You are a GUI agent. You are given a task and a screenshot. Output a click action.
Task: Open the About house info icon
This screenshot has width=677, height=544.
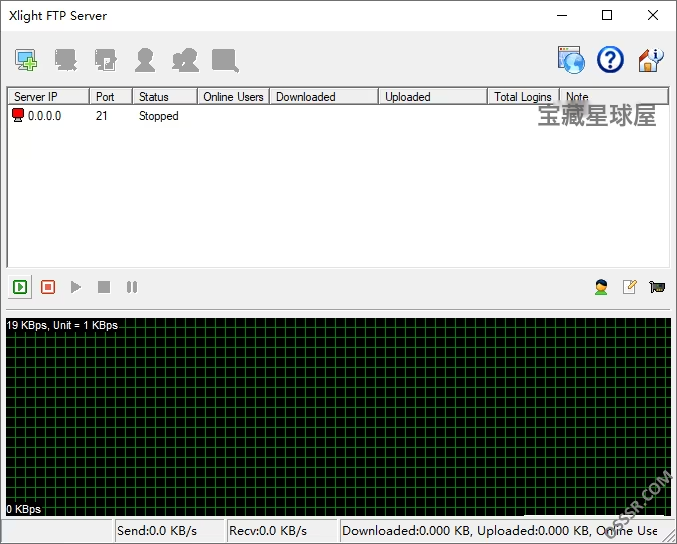click(x=650, y=60)
